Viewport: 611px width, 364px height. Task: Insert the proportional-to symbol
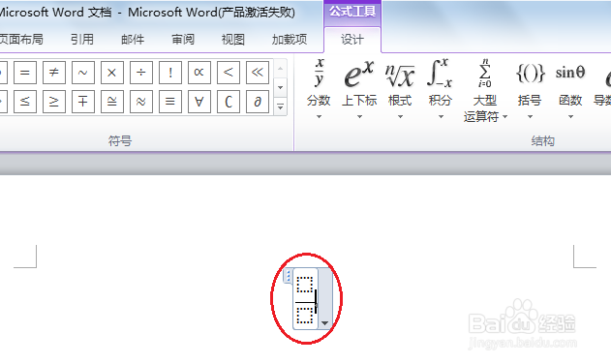pos(199,73)
